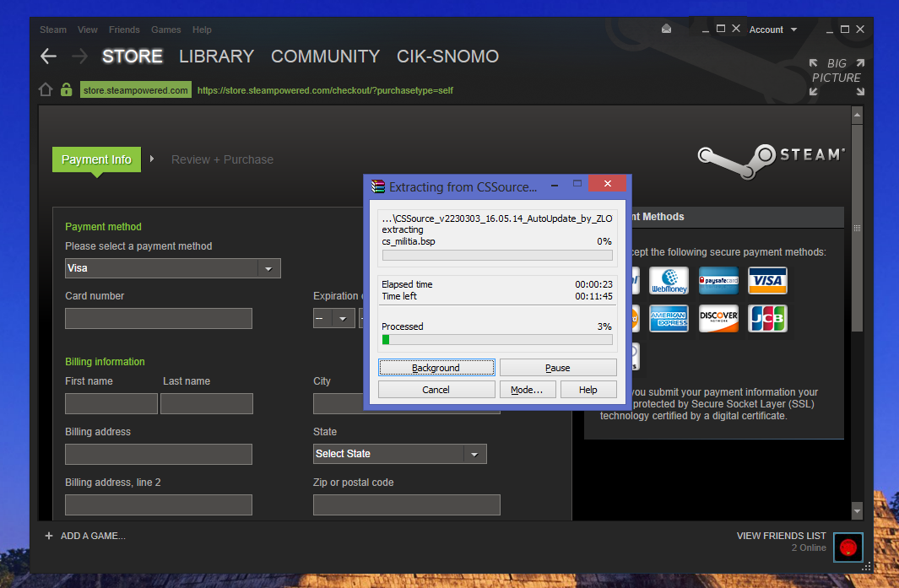Click the checkout URL in address bar
The width and height of the screenshot is (899, 588).
[x=325, y=90]
